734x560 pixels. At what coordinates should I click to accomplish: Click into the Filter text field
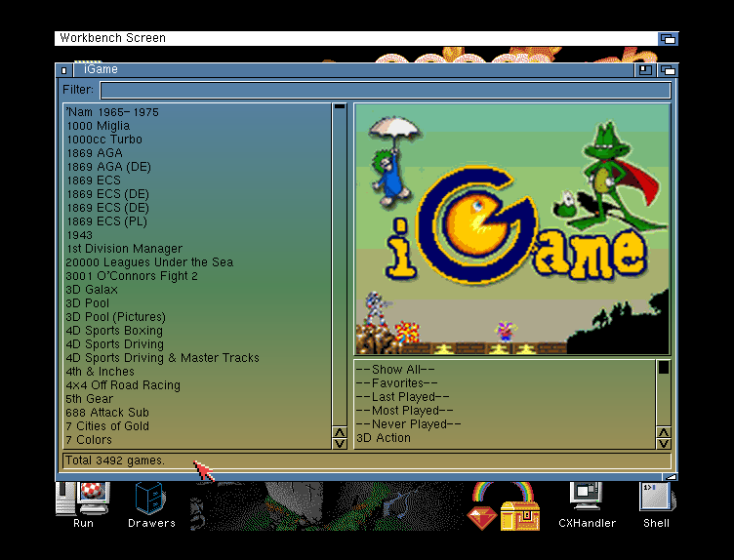click(x=386, y=91)
